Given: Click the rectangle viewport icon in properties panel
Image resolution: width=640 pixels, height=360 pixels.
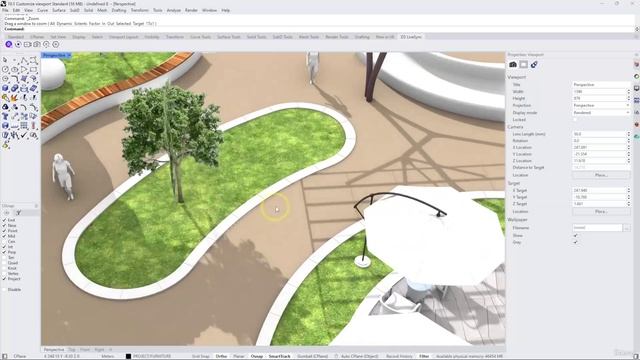Looking at the screenshot, I should pos(524,64).
